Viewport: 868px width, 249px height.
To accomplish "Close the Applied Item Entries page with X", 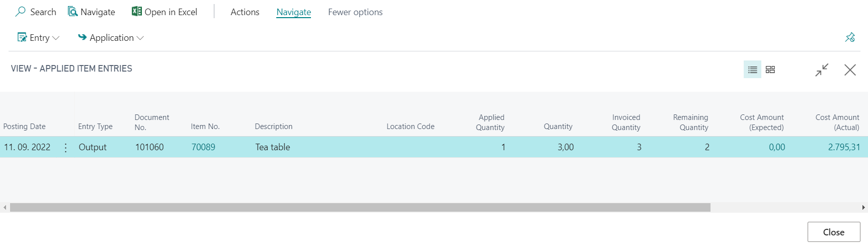I will 850,70.
